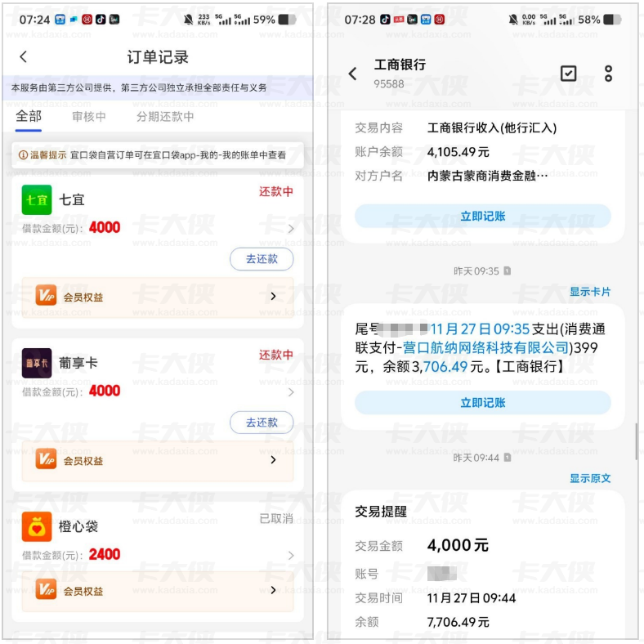Tap the muted bell icon in left status bar

[x=188, y=20]
